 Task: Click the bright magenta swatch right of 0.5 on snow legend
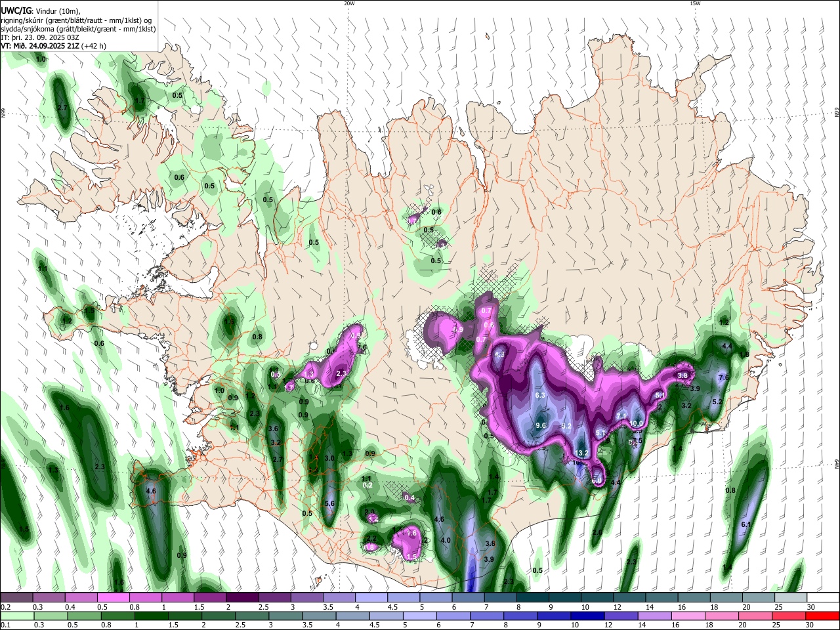click(x=113, y=597)
